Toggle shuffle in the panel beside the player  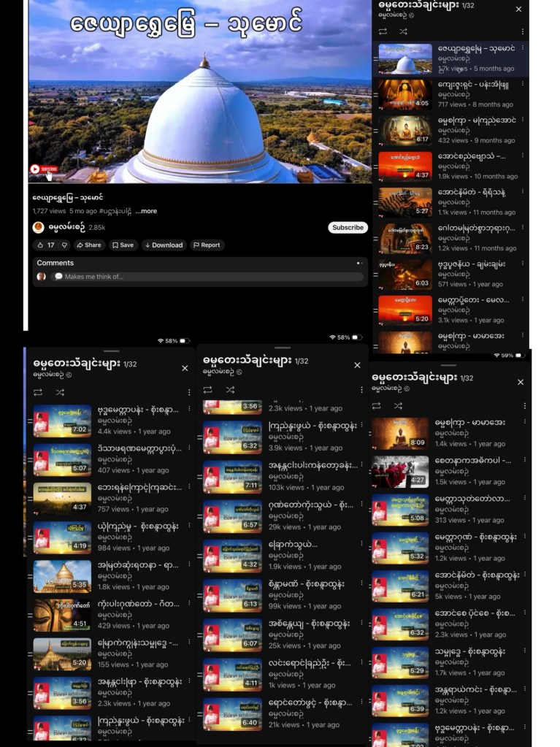pos(403,31)
